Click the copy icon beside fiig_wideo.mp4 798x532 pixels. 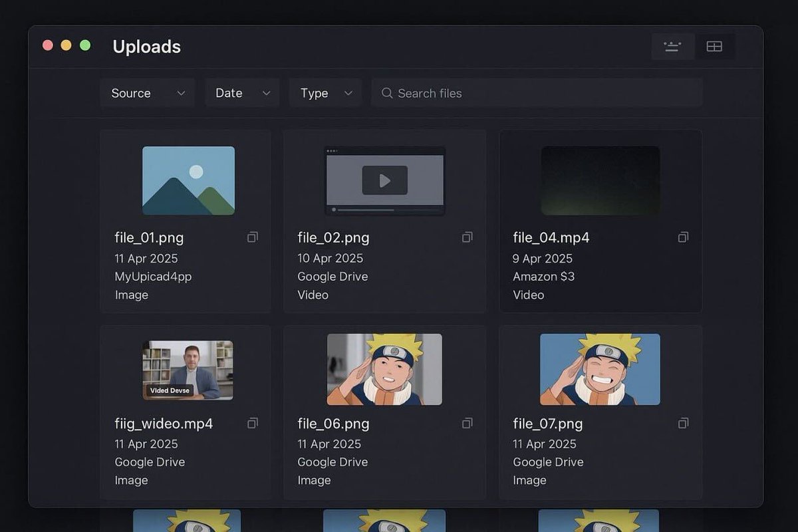coord(252,423)
